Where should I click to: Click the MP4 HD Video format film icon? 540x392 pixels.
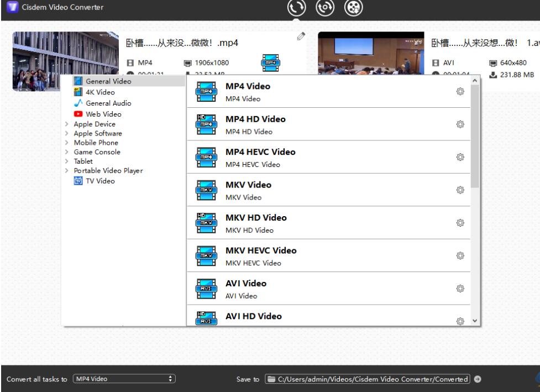pyautogui.click(x=206, y=124)
